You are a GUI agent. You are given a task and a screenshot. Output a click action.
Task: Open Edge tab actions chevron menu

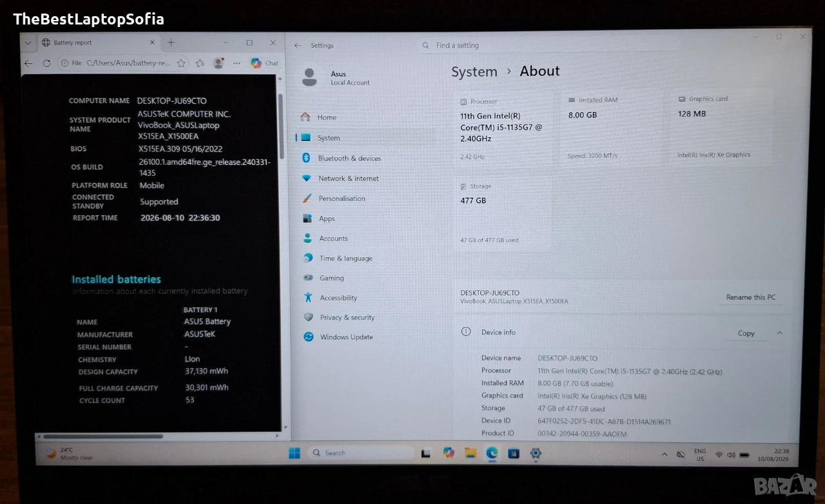[28, 43]
